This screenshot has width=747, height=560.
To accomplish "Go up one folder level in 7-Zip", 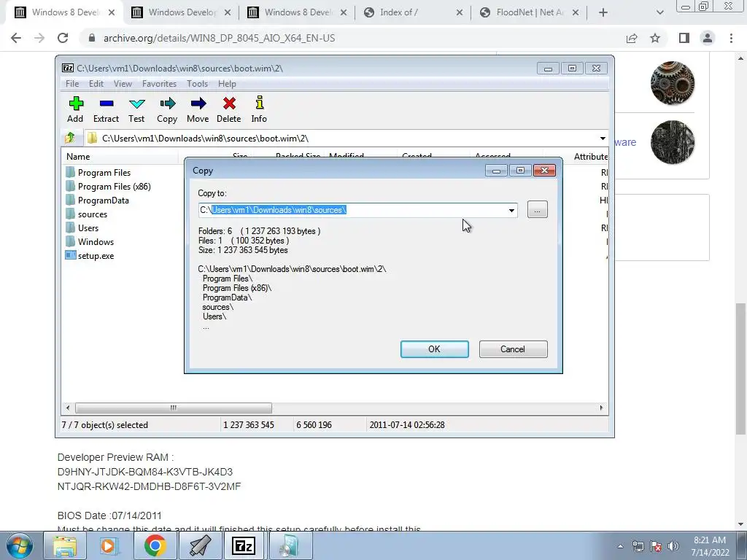I will [x=69, y=138].
